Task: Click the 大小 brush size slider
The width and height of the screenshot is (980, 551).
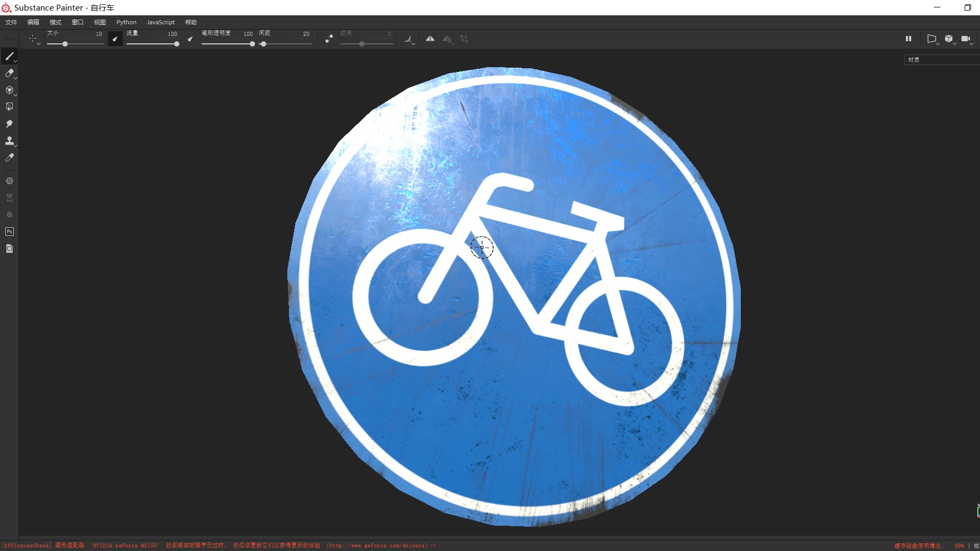Action: point(75,44)
